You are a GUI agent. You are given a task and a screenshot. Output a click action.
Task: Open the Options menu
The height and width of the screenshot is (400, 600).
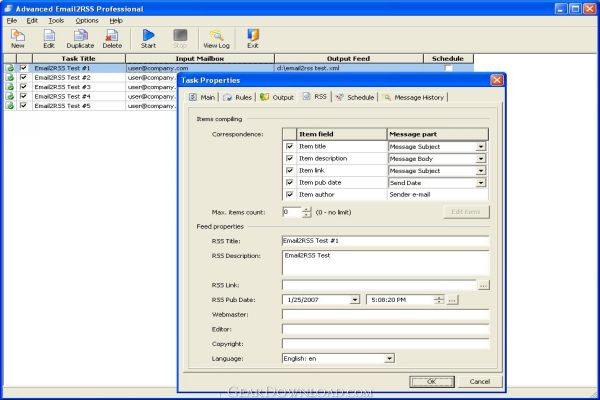pos(87,21)
